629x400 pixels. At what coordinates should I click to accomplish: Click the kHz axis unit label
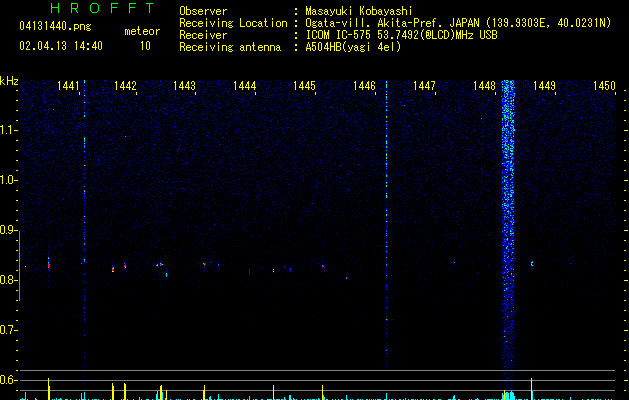(x=9, y=81)
